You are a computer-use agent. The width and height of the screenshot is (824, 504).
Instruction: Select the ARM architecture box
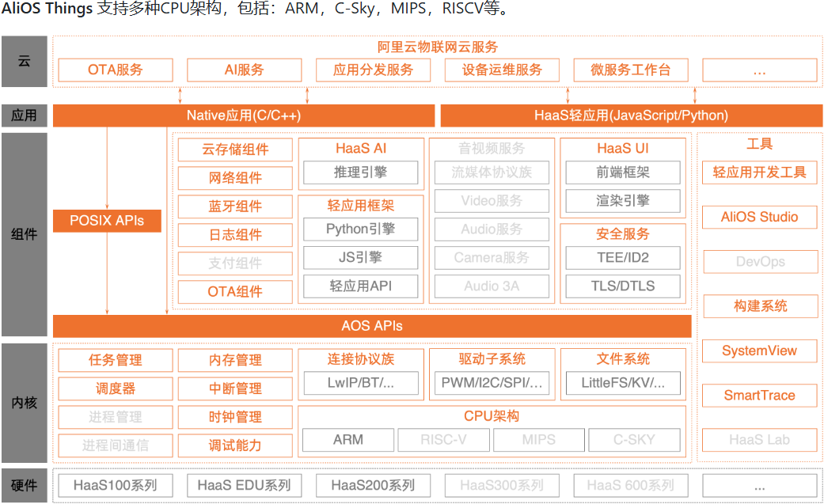click(x=348, y=440)
